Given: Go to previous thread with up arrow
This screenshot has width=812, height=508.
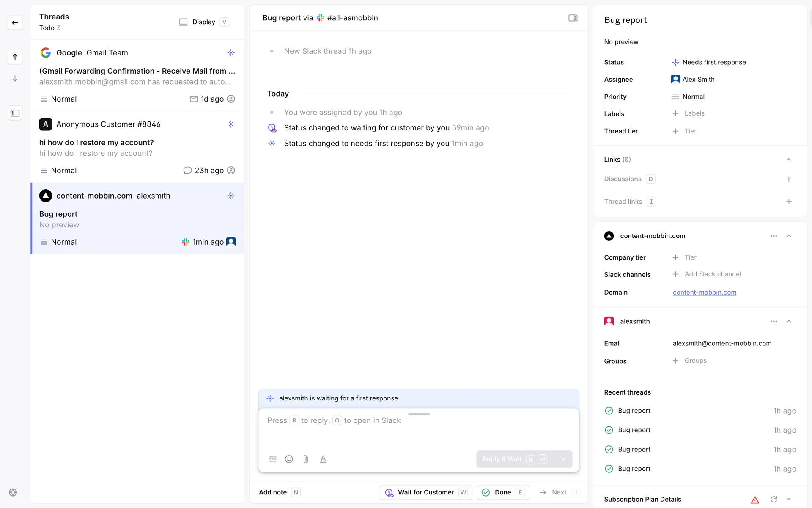Looking at the screenshot, I should tap(15, 57).
